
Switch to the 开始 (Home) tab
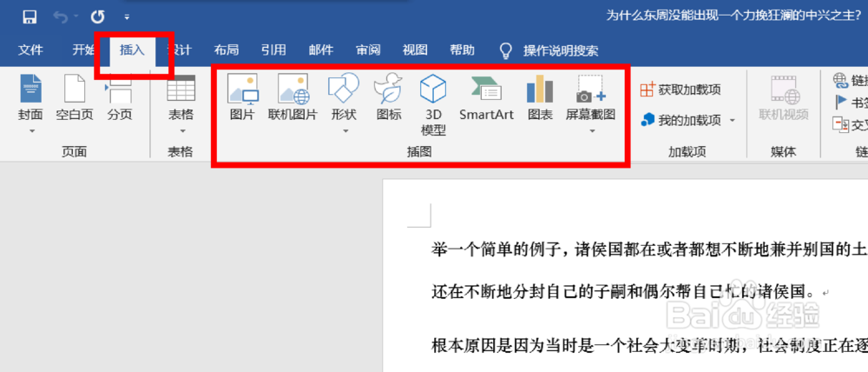83,50
